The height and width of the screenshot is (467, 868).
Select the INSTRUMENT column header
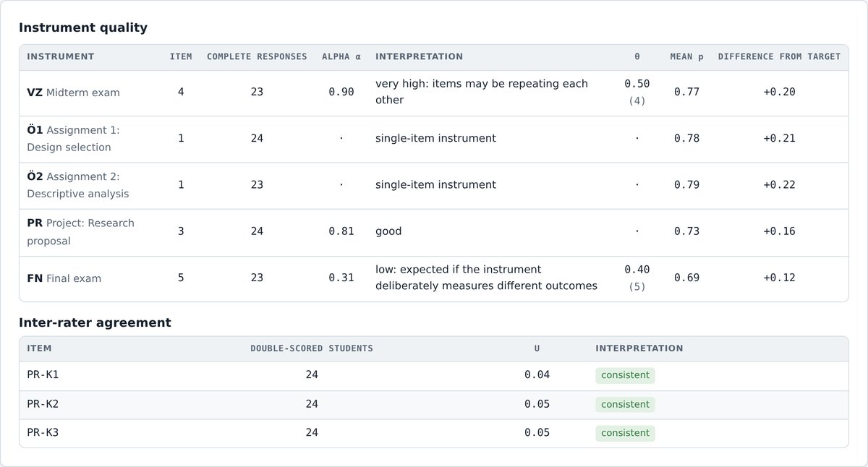point(61,56)
